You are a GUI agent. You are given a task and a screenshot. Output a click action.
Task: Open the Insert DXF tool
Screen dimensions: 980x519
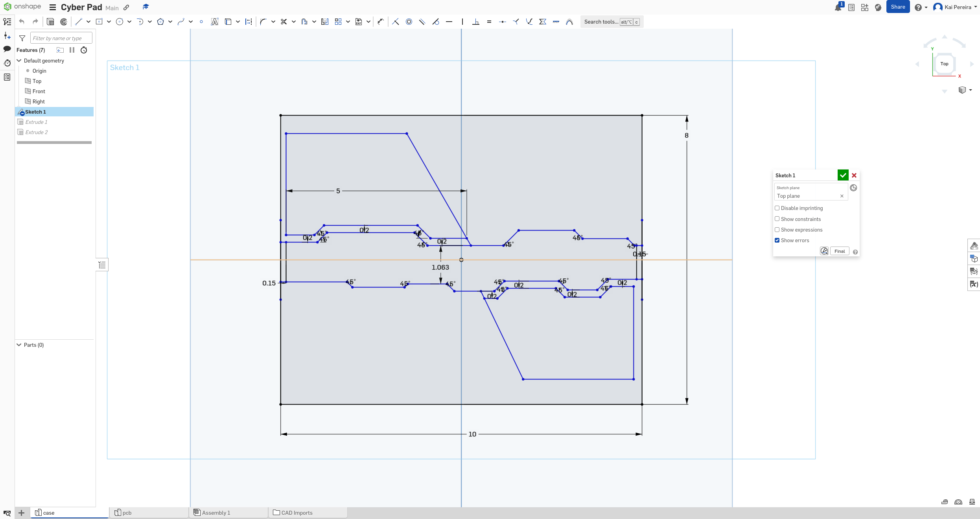pos(359,22)
